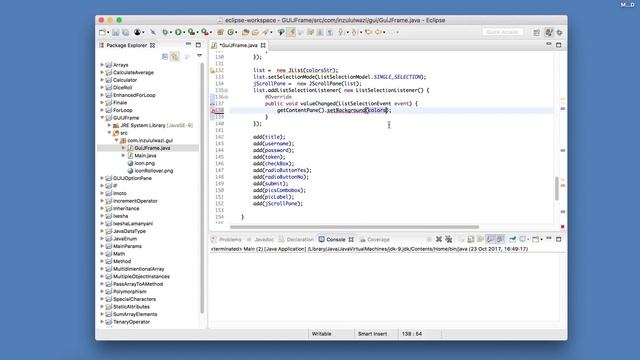Viewport: 640px width, 360px height.
Task: Click the Debug bug toolbar icon
Action: [x=165, y=32]
